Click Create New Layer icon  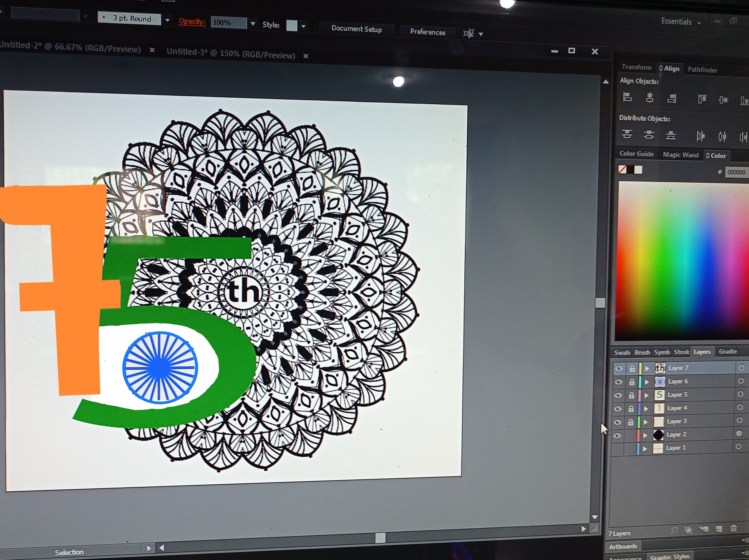click(x=719, y=528)
